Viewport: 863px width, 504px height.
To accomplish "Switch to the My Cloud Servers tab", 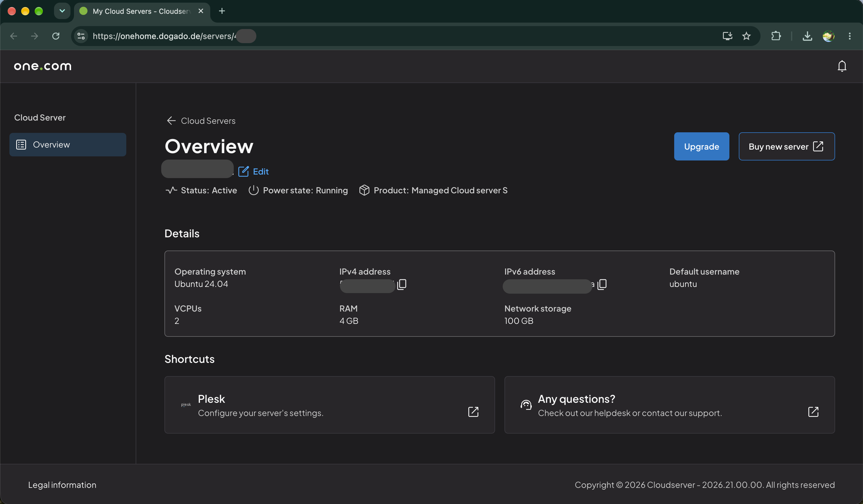I will 142,11.
